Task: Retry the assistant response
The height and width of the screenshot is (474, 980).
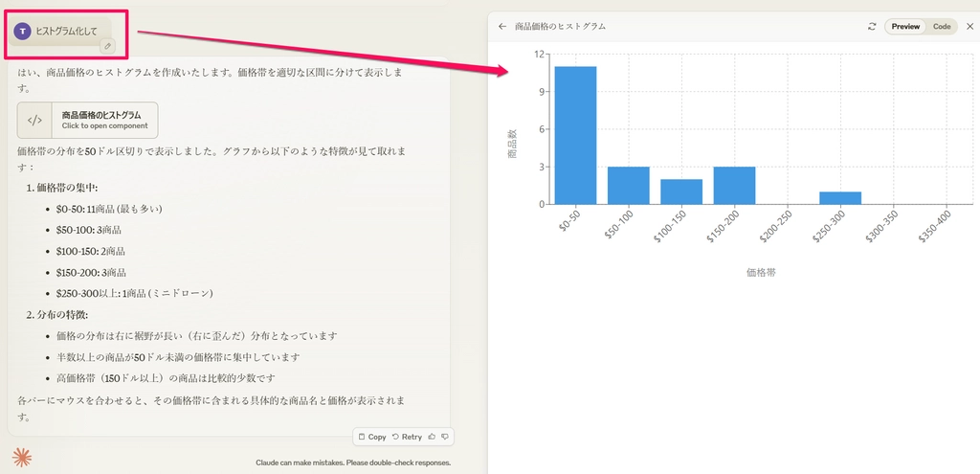Action: (407, 437)
